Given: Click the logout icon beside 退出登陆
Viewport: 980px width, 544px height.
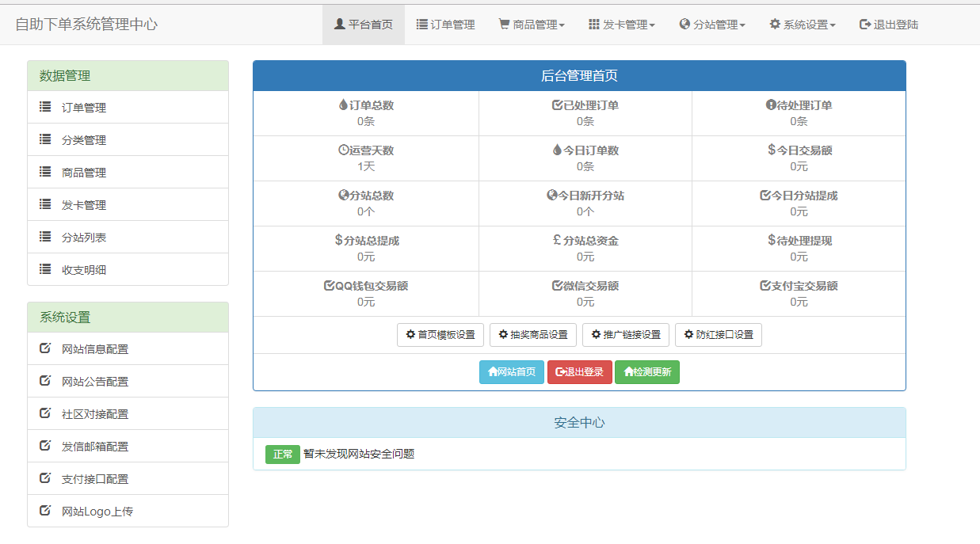Looking at the screenshot, I should pyautogui.click(x=863, y=24).
